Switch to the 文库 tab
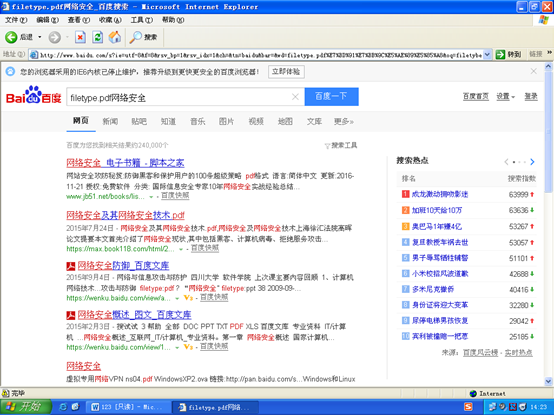The height and width of the screenshot is (415, 554). 314,122
